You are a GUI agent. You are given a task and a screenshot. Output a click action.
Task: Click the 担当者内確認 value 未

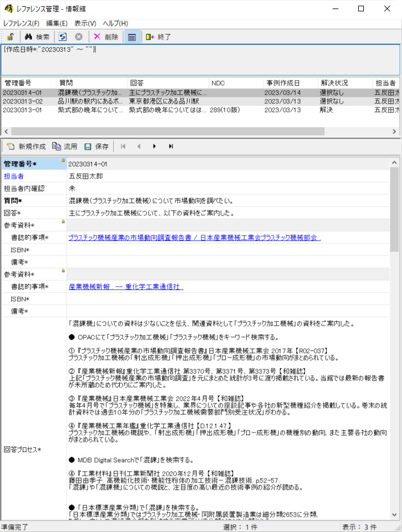[x=228, y=188]
